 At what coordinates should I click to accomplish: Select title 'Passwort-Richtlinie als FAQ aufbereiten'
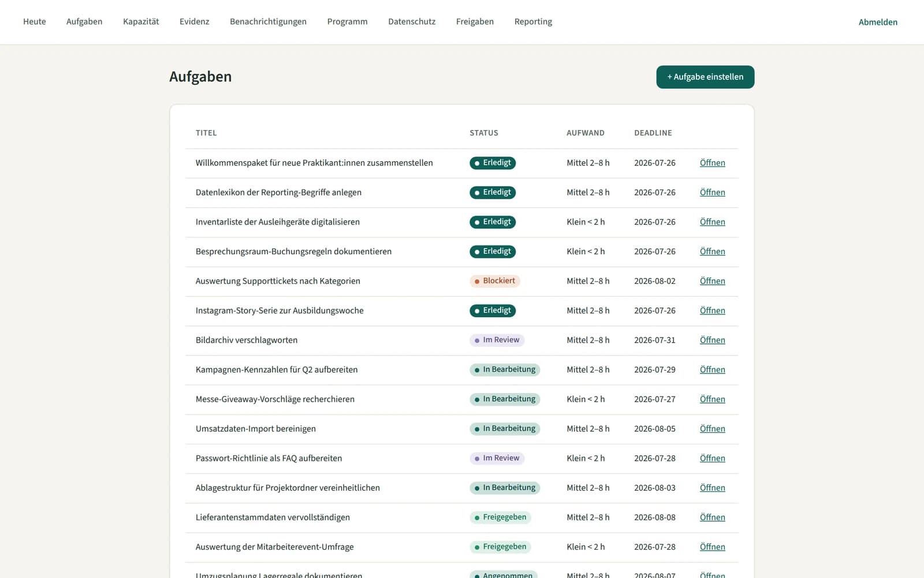(x=269, y=458)
